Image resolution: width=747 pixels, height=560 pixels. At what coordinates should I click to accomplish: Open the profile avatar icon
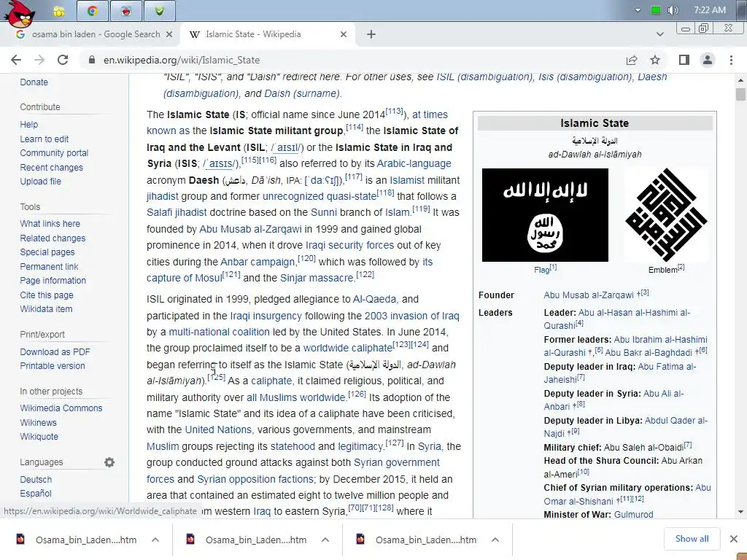pos(708,60)
